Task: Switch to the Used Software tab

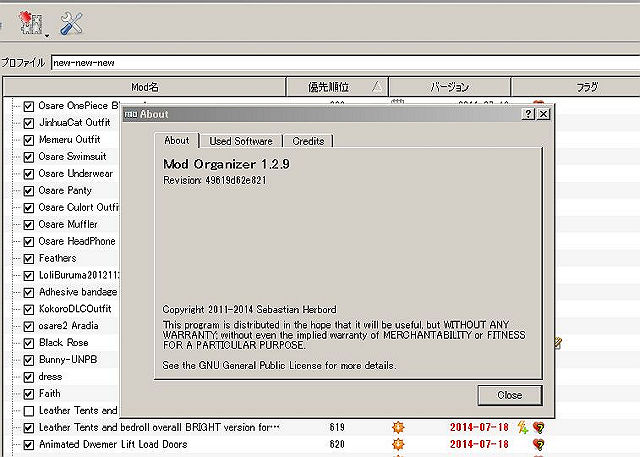Action: point(241,141)
